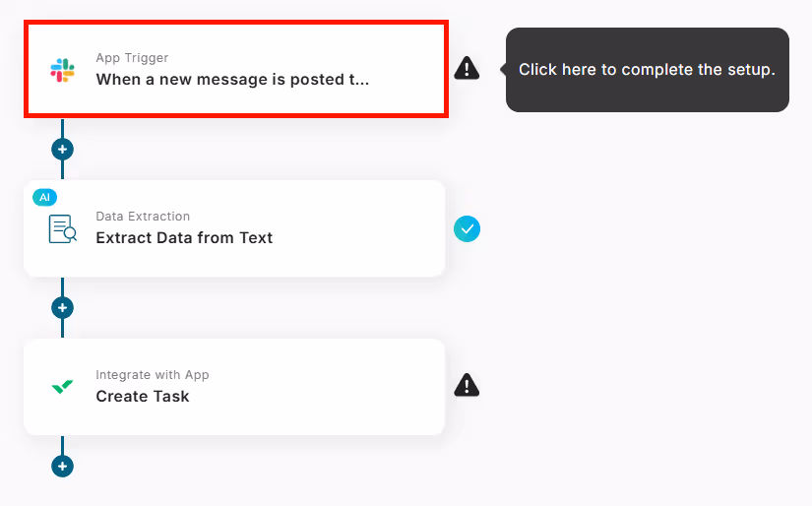
Task: Add a step below the Slack trigger
Action: [x=62, y=150]
